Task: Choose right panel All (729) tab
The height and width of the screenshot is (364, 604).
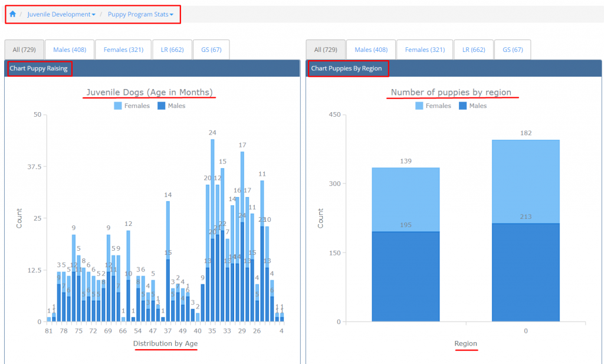Action: 326,50
